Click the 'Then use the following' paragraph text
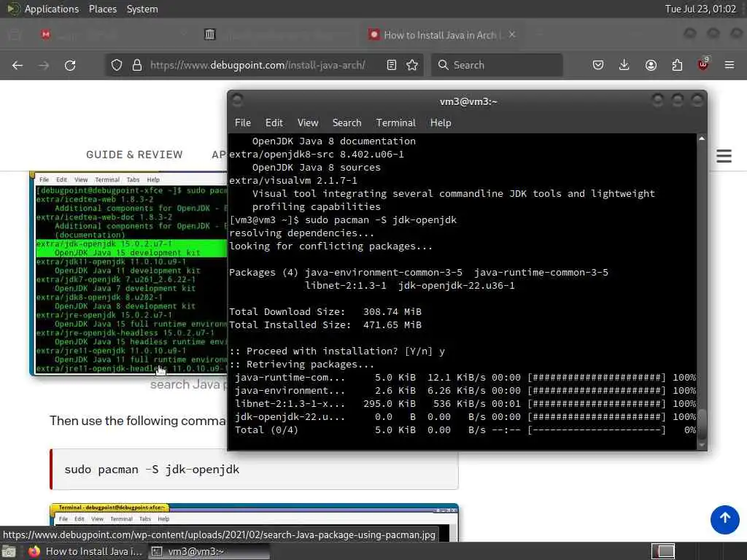 coord(138,421)
